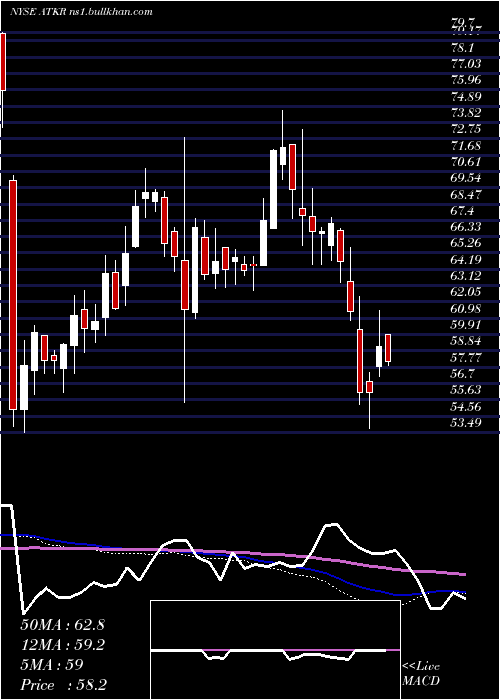Click the 70.61 price axis label
This screenshot has height=700, width=500.
pyautogui.click(x=467, y=162)
